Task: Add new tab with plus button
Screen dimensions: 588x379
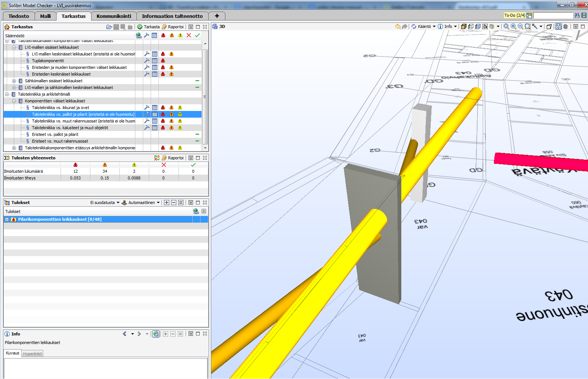Action: 217,16
